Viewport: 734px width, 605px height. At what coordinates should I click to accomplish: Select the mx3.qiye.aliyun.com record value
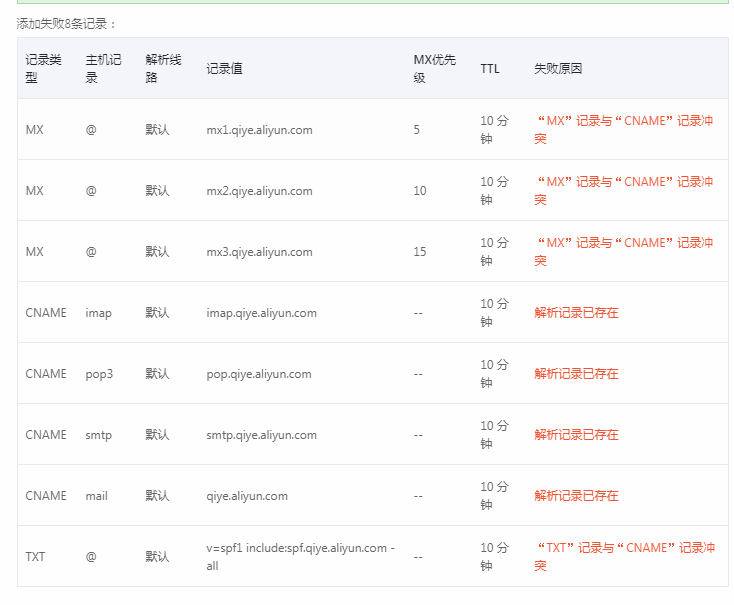coord(259,252)
